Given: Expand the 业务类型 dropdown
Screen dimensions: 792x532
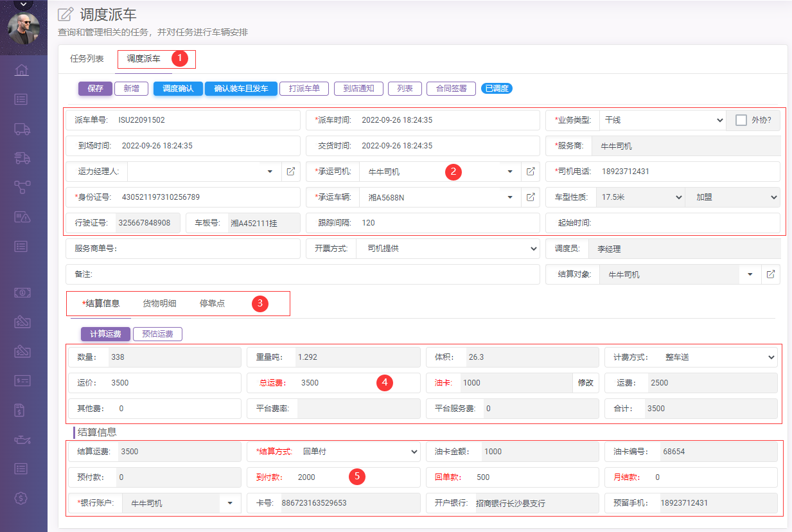Looking at the screenshot, I should click(662, 120).
